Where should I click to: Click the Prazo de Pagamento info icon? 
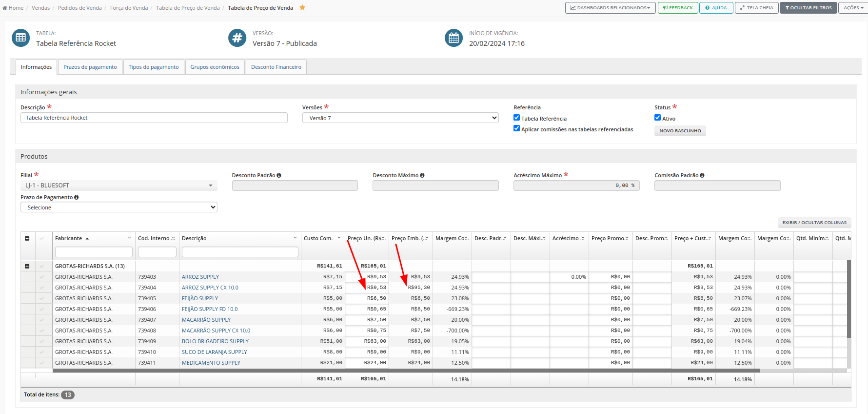(77, 197)
